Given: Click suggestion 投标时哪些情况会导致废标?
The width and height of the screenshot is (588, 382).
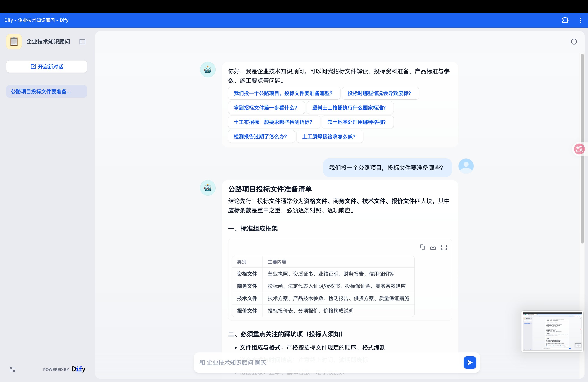Looking at the screenshot, I should (x=380, y=93).
